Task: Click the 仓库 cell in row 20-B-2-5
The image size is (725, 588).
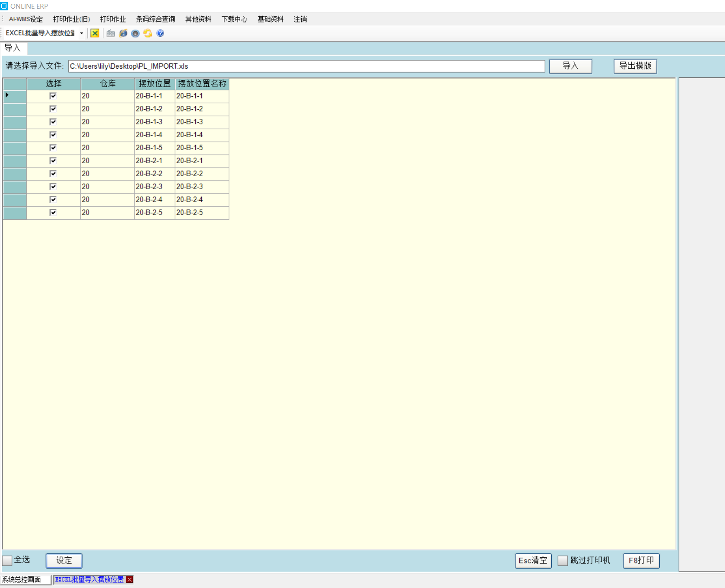Action: (x=108, y=212)
